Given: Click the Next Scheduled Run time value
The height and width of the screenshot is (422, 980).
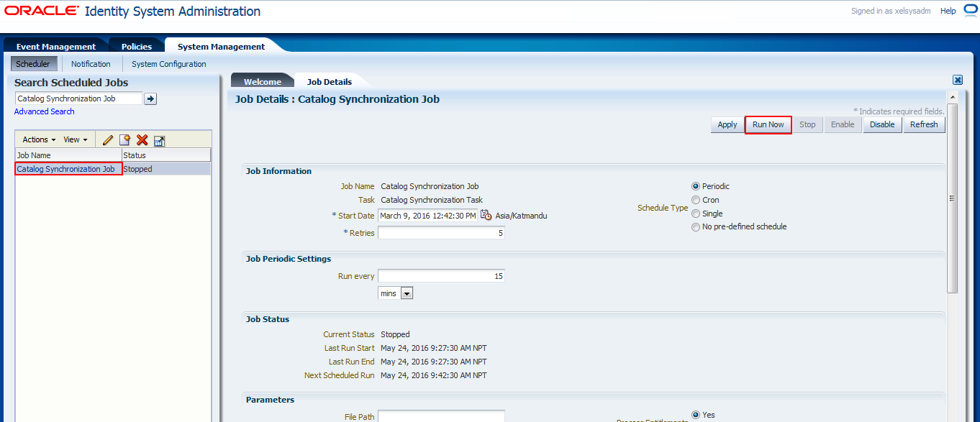Looking at the screenshot, I should (x=434, y=375).
